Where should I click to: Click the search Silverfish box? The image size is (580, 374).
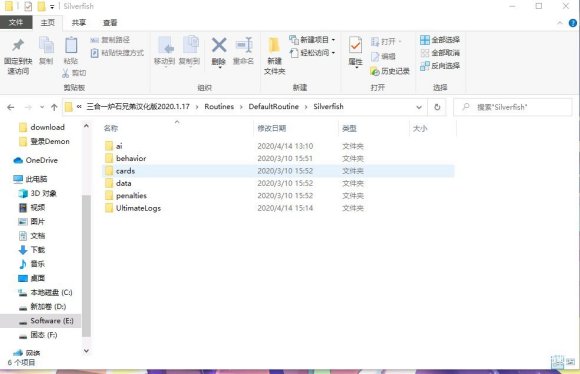click(513, 107)
